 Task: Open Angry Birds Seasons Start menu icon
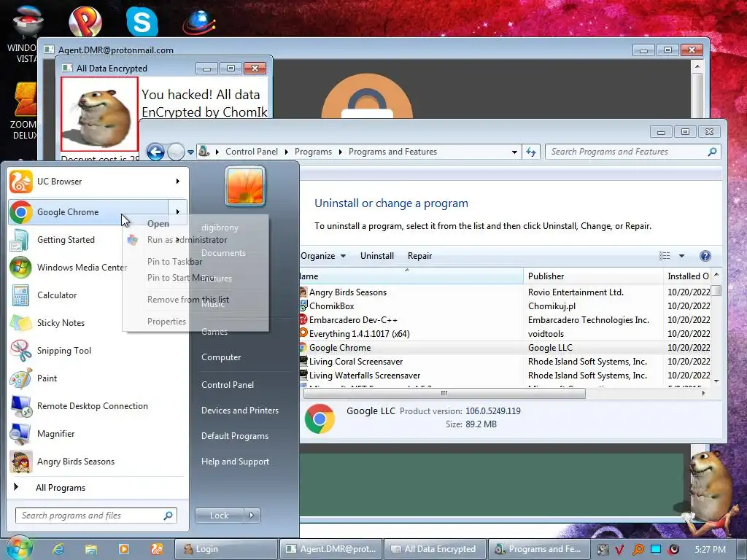pyautogui.click(x=21, y=461)
